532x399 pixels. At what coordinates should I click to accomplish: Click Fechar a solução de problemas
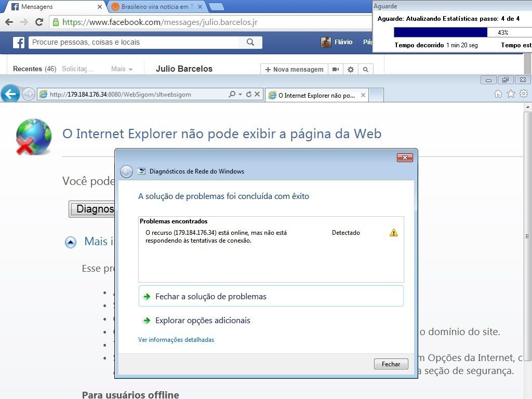point(271,296)
